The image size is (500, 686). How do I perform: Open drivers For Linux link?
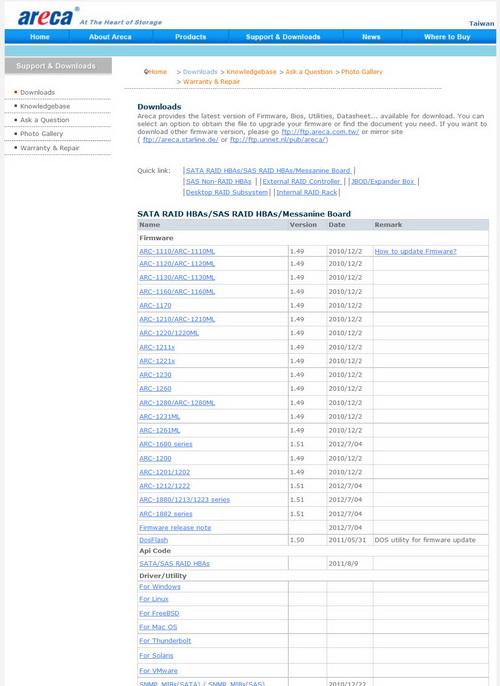tap(154, 599)
